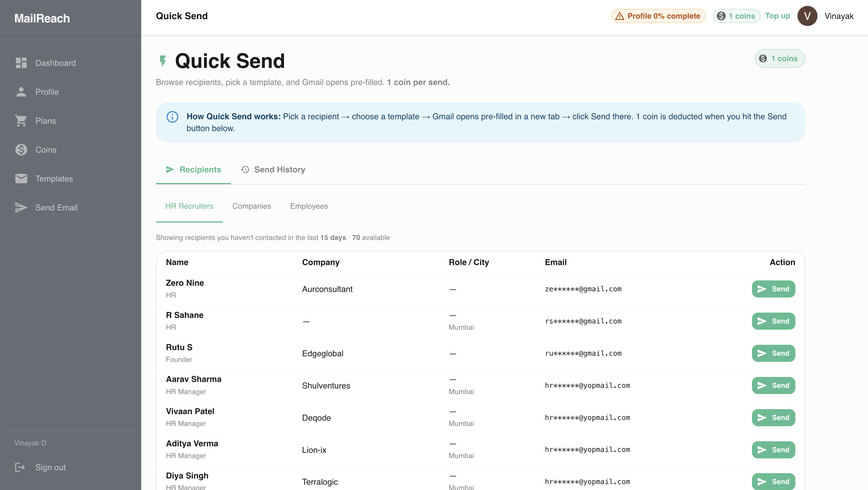Switch to the Send History tab
The image size is (868, 490).
click(273, 169)
